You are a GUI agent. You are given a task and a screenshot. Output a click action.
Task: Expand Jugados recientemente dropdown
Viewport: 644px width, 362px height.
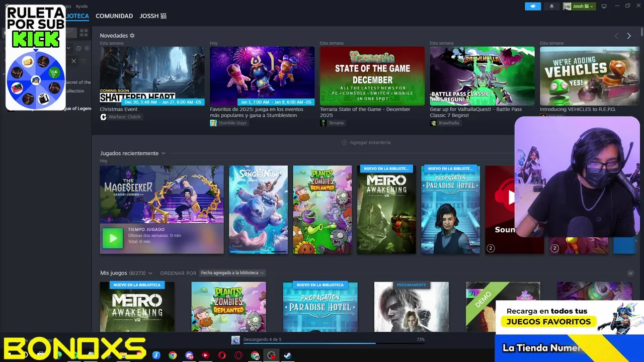tap(163, 153)
